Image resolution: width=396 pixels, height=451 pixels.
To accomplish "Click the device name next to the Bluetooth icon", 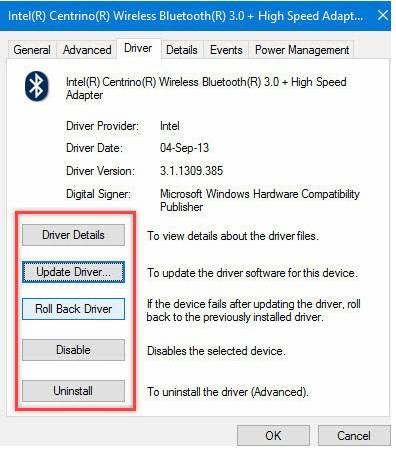I will [206, 88].
